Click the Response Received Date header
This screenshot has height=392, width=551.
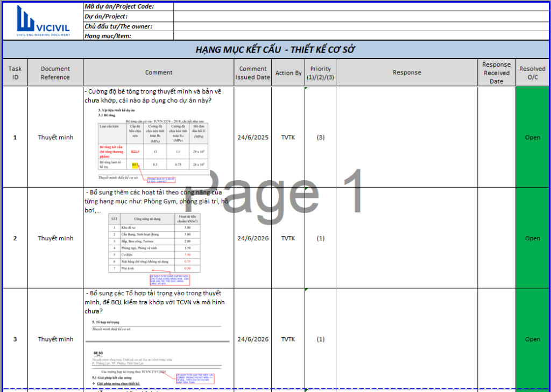click(x=496, y=73)
